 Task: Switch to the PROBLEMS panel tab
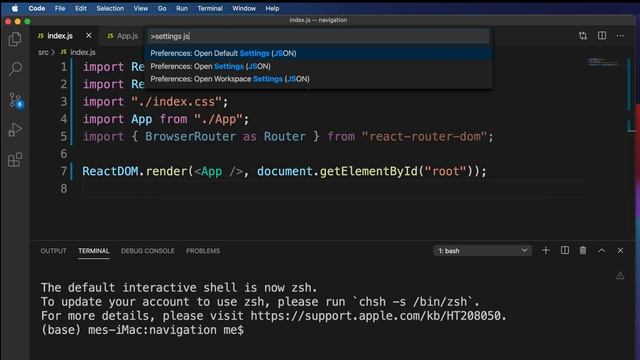(x=203, y=251)
